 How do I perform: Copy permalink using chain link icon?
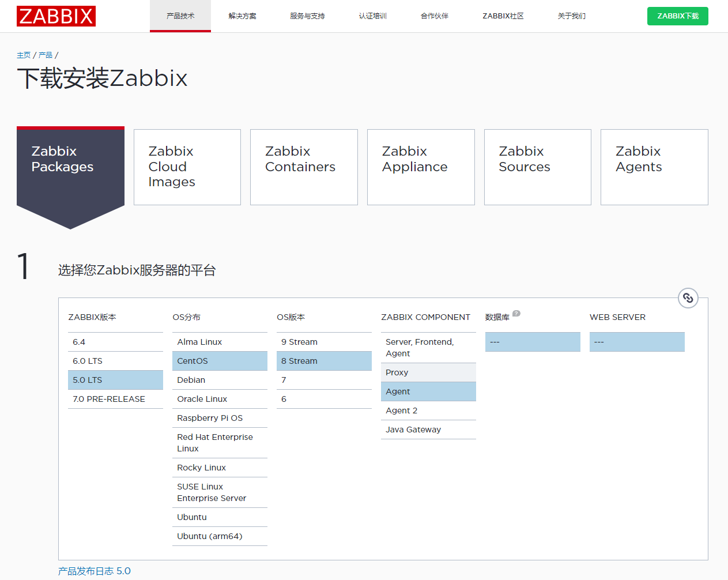688,298
